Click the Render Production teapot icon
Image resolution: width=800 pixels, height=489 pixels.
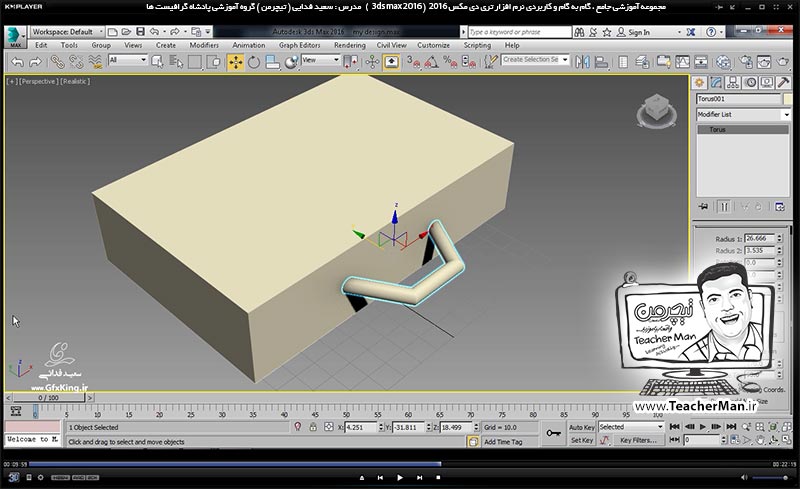(x=783, y=62)
